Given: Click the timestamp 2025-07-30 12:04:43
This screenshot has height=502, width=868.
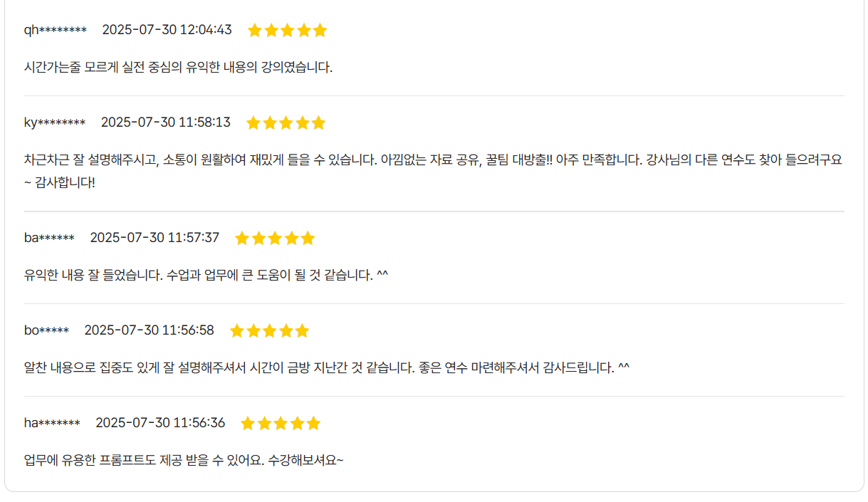Looking at the screenshot, I should click(167, 30).
